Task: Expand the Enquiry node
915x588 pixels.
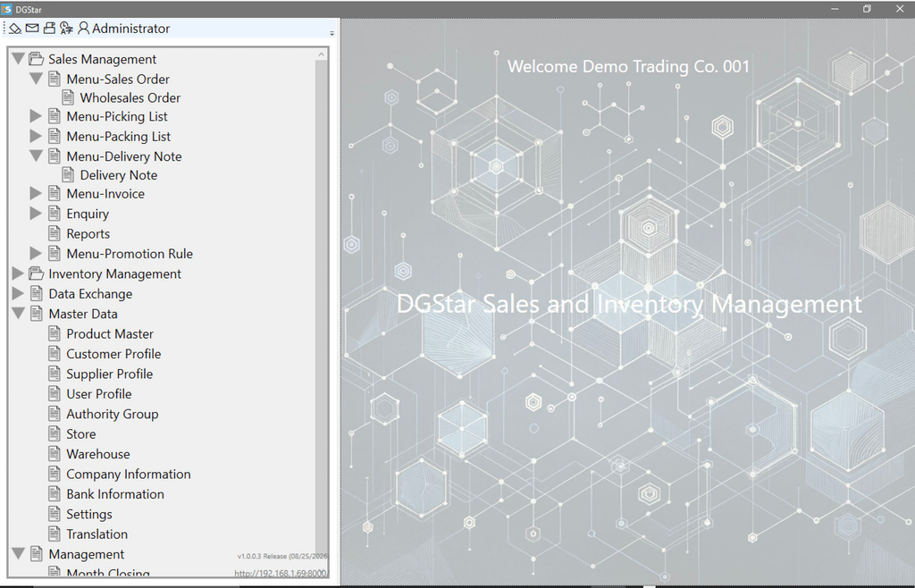Action: [36, 214]
